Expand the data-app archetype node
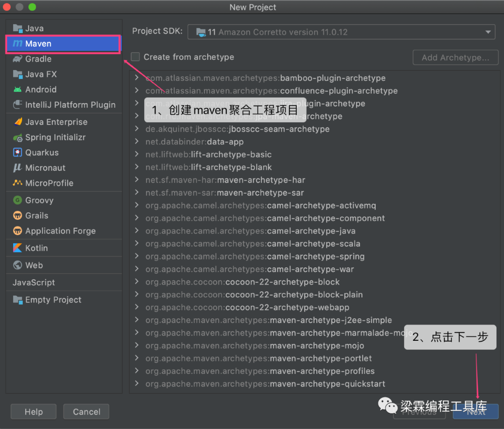Image resolution: width=504 pixels, height=429 pixels. coord(137,141)
